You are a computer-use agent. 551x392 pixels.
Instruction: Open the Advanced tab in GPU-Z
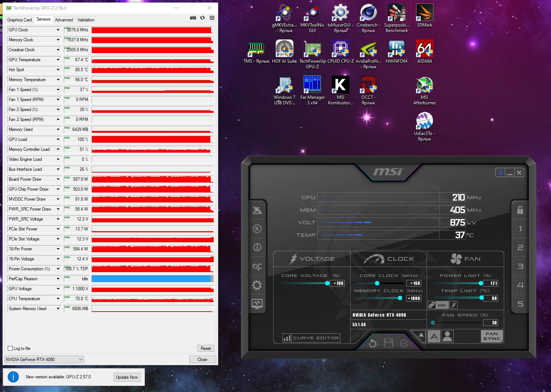(x=64, y=20)
